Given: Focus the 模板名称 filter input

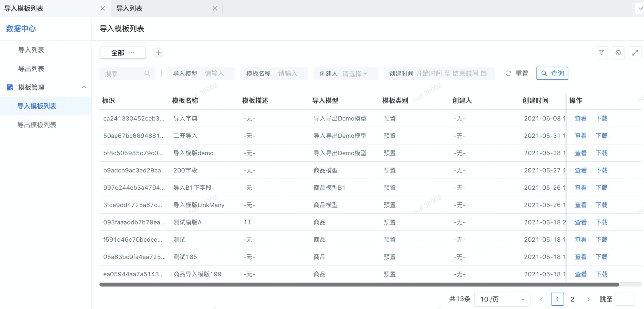Looking at the screenshot, I should [x=274, y=74].
